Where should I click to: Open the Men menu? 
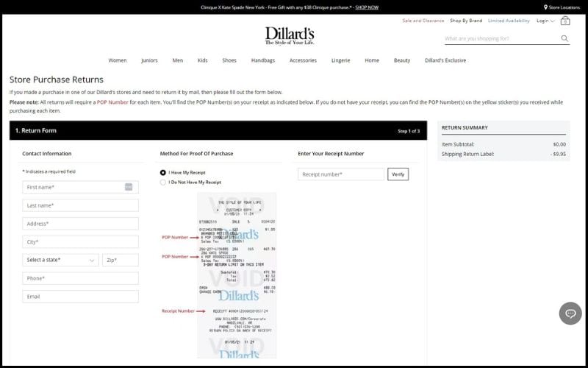pos(178,60)
